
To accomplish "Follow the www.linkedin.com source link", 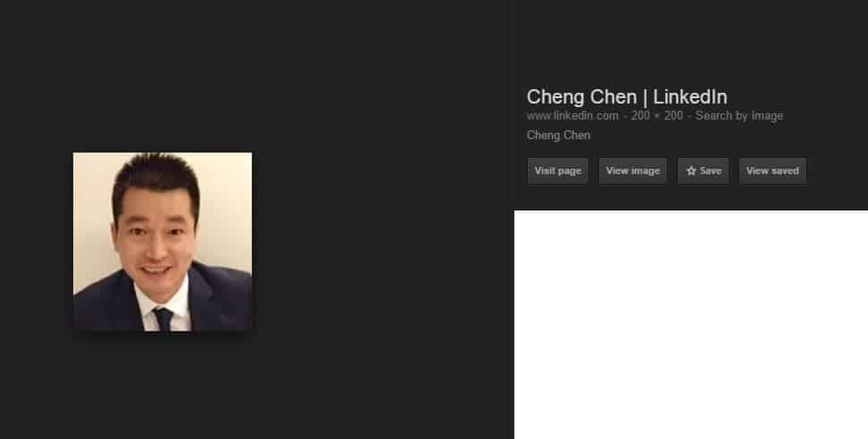I will pyautogui.click(x=572, y=116).
